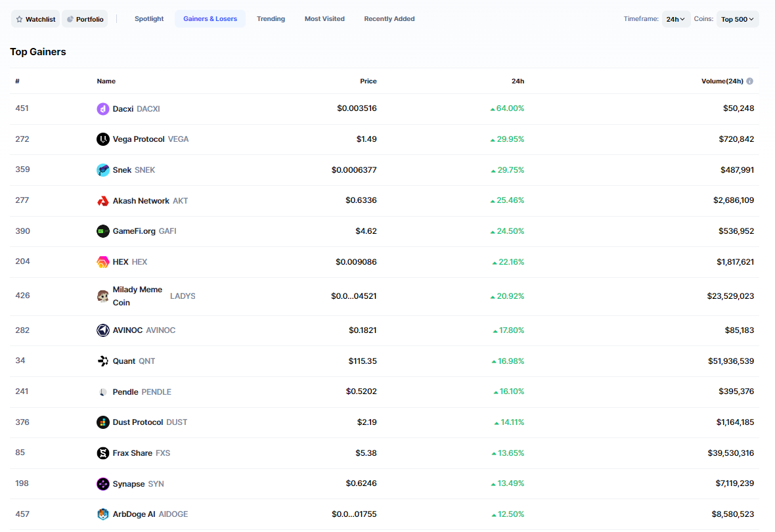Click the Quant QNT logo icon
This screenshot has height=532, width=775.
pyautogui.click(x=103, y=361)
